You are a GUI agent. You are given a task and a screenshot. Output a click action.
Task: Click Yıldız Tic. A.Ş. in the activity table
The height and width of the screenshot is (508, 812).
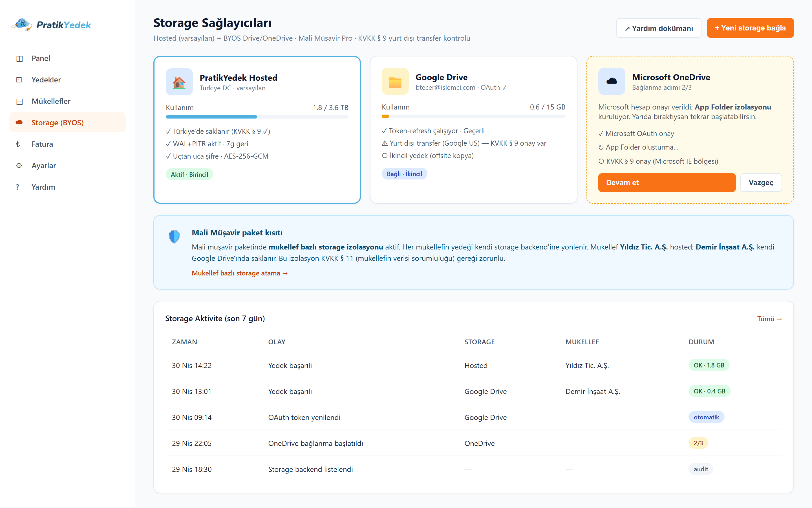pos(587,365)
